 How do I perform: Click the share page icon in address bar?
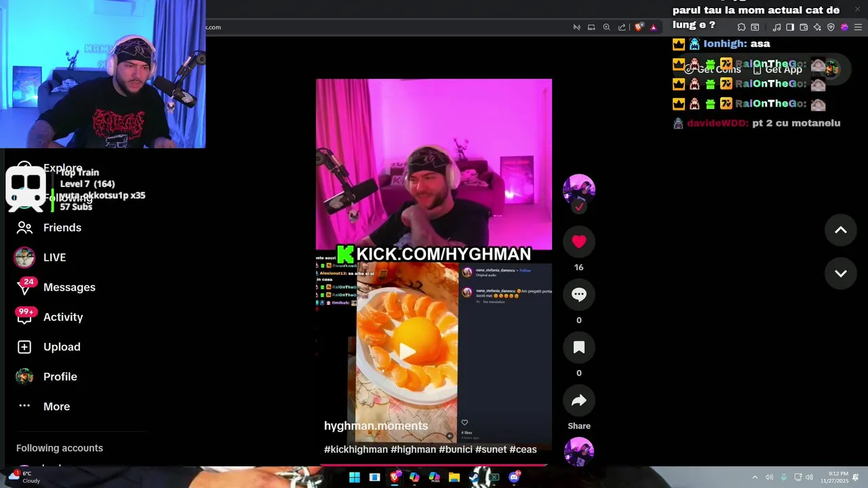pos(622,27)
